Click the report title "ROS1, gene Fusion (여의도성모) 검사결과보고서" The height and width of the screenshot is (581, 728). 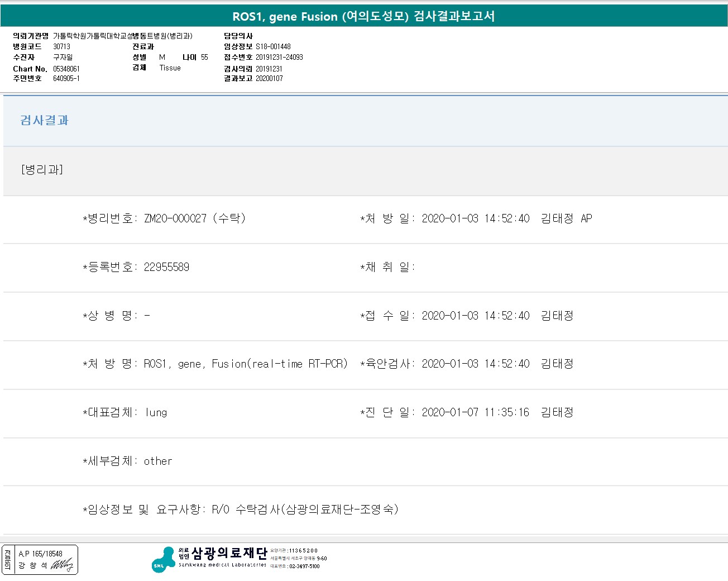pyautogui.click(x=363, y=16)
